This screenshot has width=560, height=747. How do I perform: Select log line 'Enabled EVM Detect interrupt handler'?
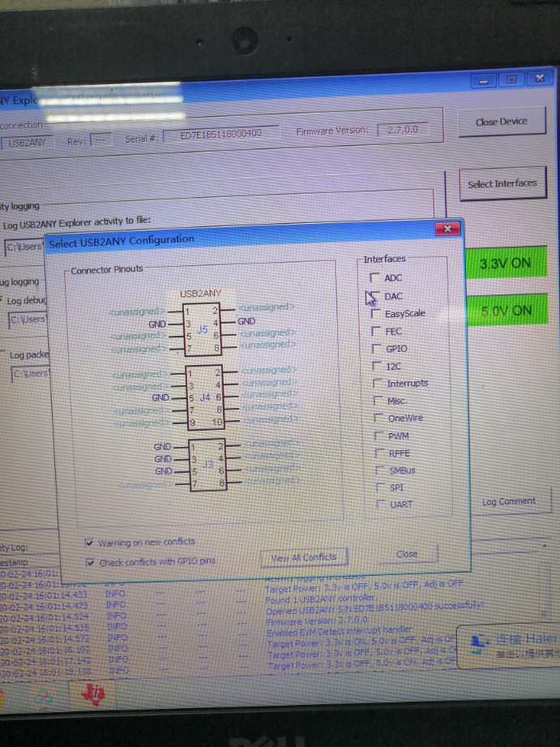(338, 632)
